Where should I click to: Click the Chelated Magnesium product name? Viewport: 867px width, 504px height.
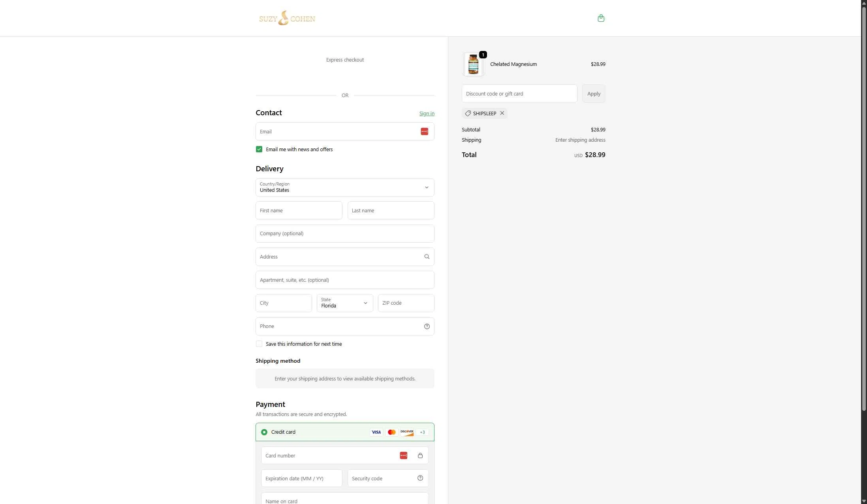(x=513, y=64)
